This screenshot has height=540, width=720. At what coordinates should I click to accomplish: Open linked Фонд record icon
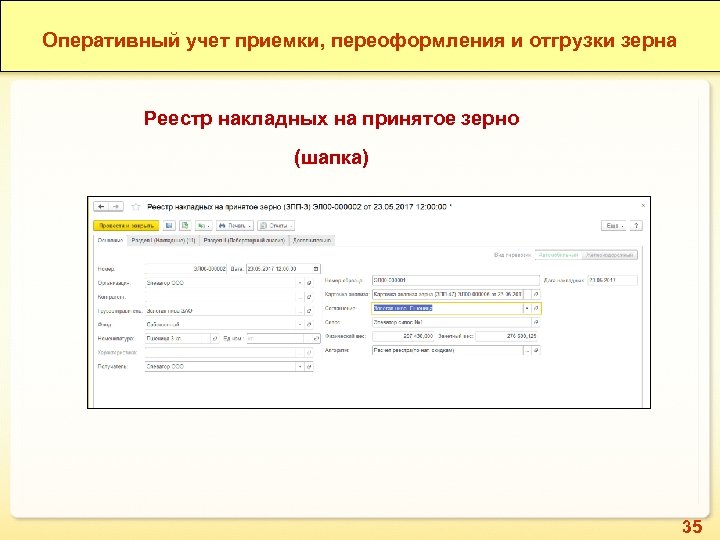coord(309,325)
